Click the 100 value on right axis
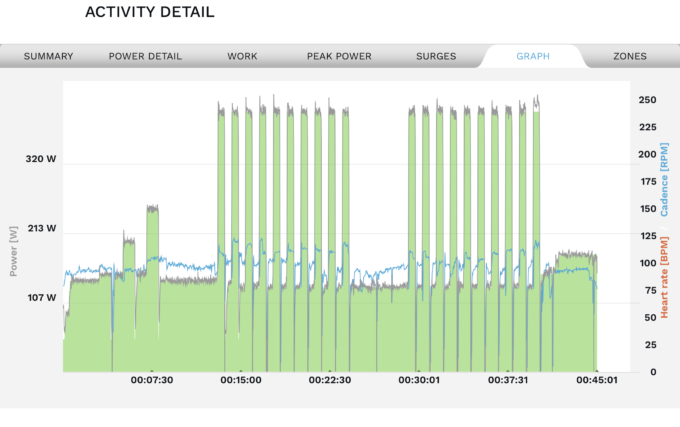This screenshot has height=427, width=680. [x=648, y=264]
